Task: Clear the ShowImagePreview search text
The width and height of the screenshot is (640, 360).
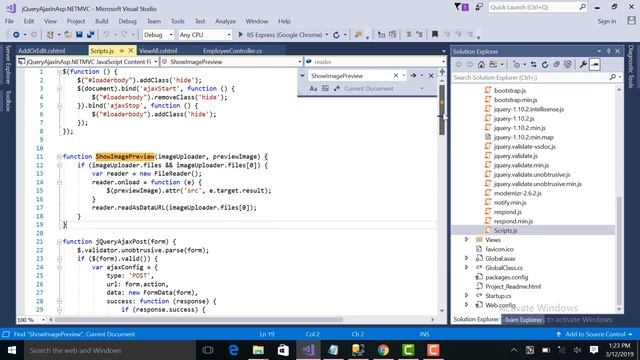Action: point(396,76)
